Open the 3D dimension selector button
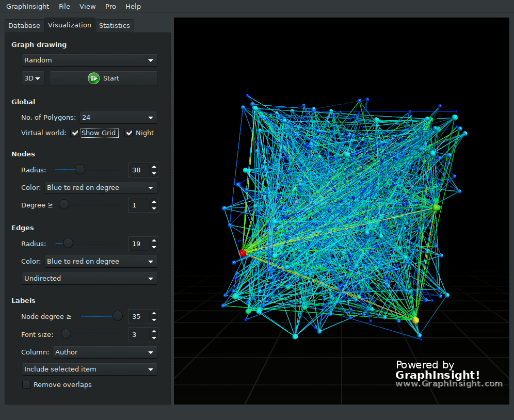514x420 pixels. pos(33,78)
